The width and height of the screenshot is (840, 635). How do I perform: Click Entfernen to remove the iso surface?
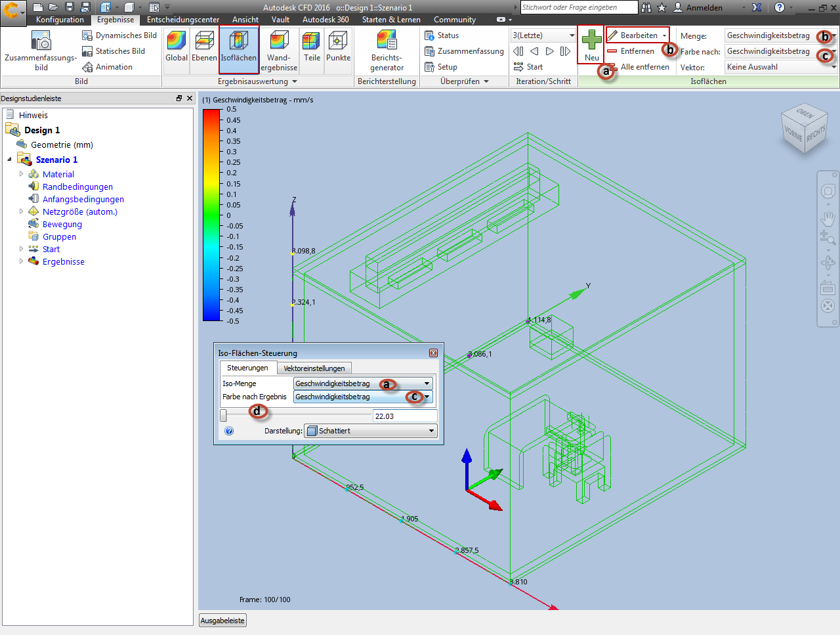coord(631,51)
